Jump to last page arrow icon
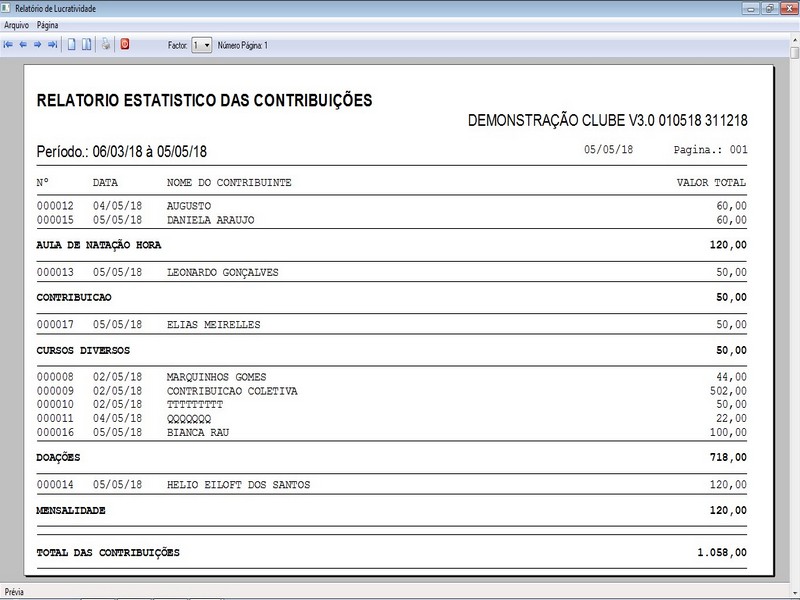The image size is (800, 600). coord(53,45)
